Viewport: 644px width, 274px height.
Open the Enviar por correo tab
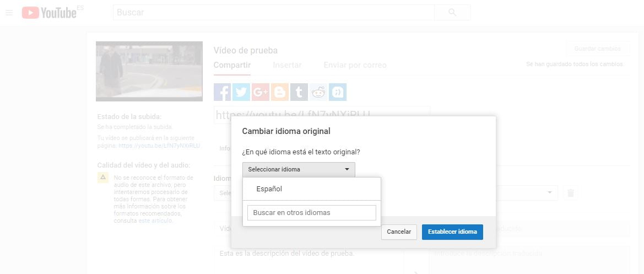coord(355,65)
